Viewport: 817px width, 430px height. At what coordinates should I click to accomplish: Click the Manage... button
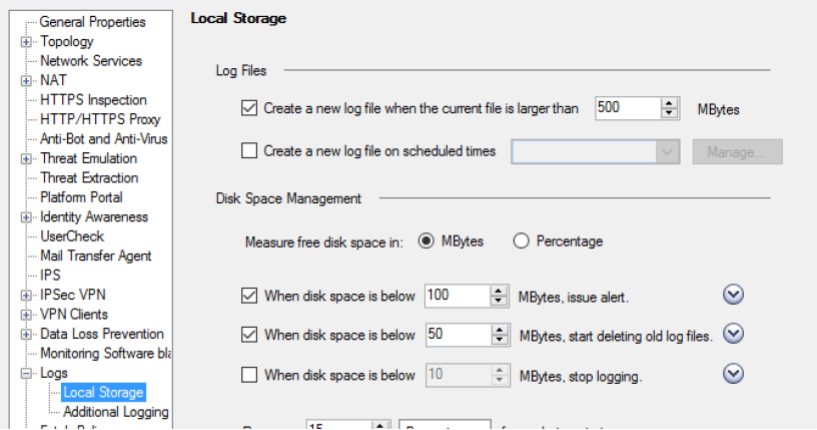click(737, 152)
